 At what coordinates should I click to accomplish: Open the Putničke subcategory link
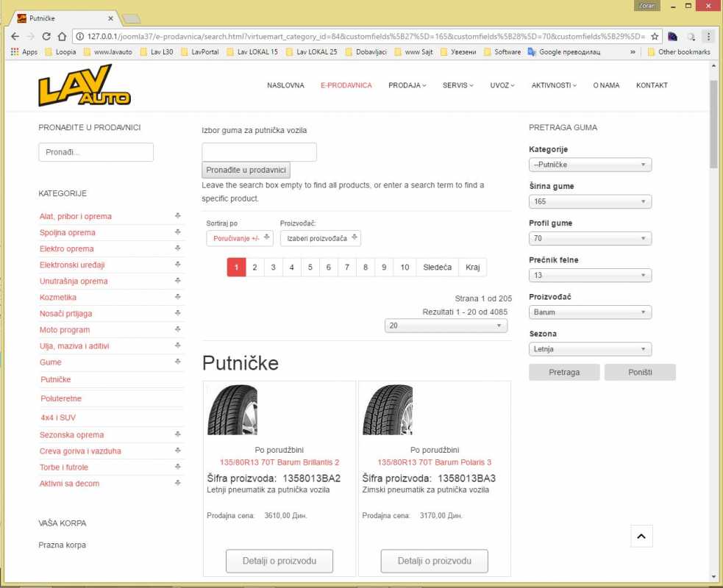tap(56, 379)
